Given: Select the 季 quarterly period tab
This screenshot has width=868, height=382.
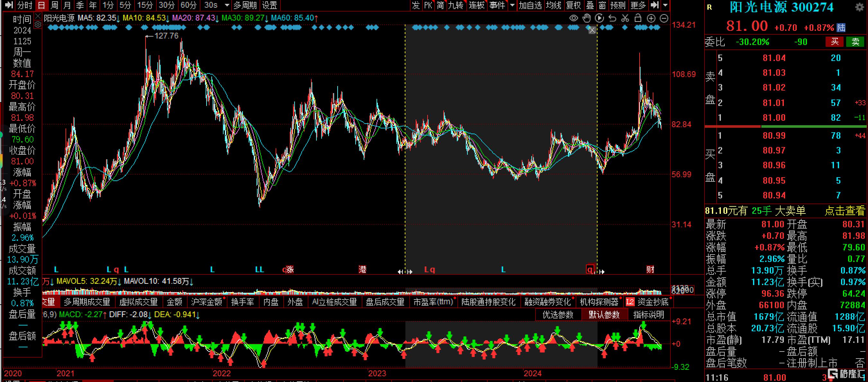Looking at the screenshot, I should pos(80,5).
